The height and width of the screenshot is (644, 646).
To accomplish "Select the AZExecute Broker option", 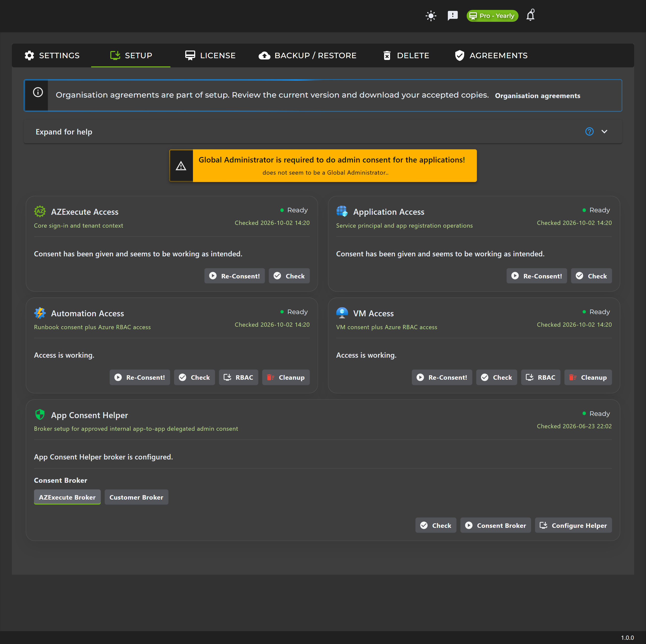I will (x=67, y=497).
